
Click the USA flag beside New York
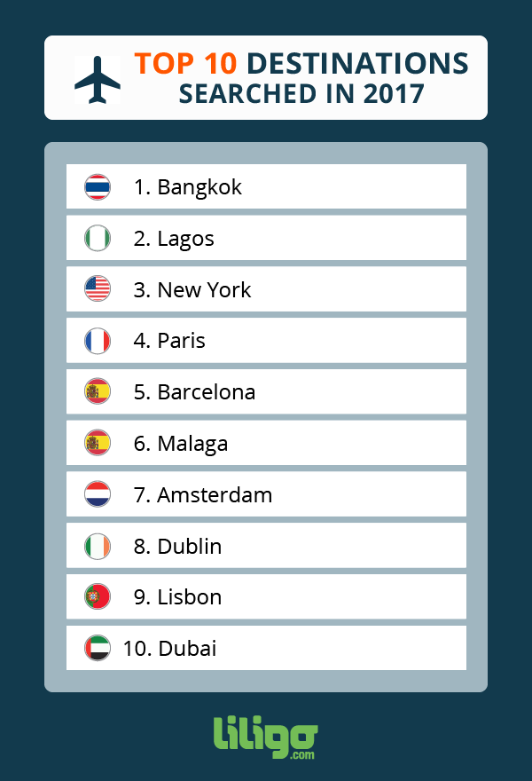(x=98, y=289)
